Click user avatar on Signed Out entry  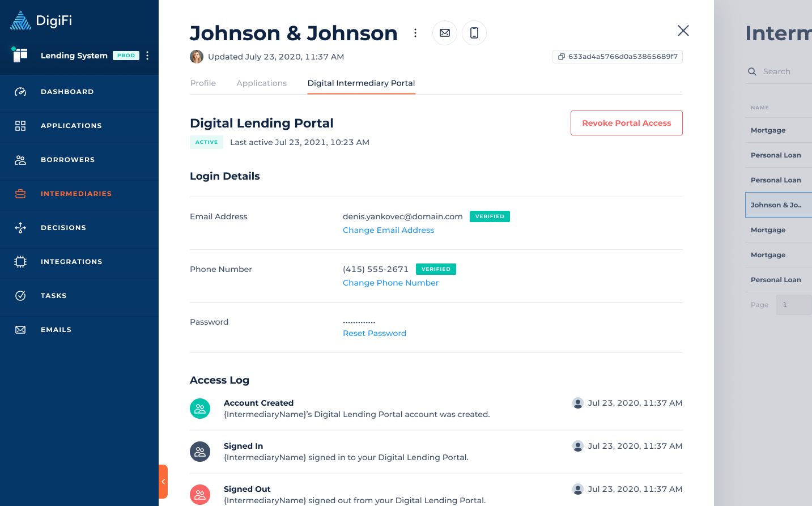pyautogui.click(x=578, y=489)
